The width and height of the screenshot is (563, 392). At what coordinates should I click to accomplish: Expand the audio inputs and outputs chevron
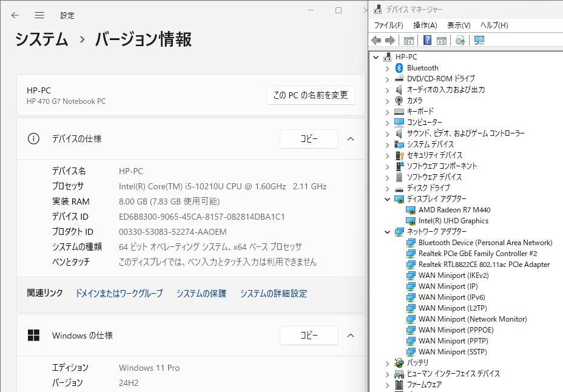pos(387,90)
